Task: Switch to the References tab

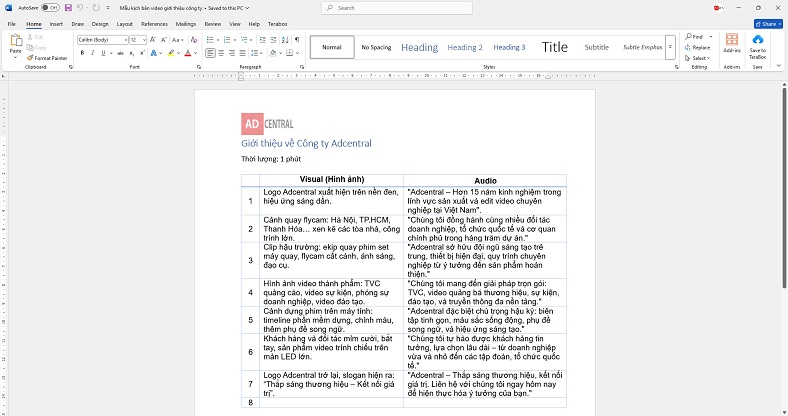Action: pos(154,23)
